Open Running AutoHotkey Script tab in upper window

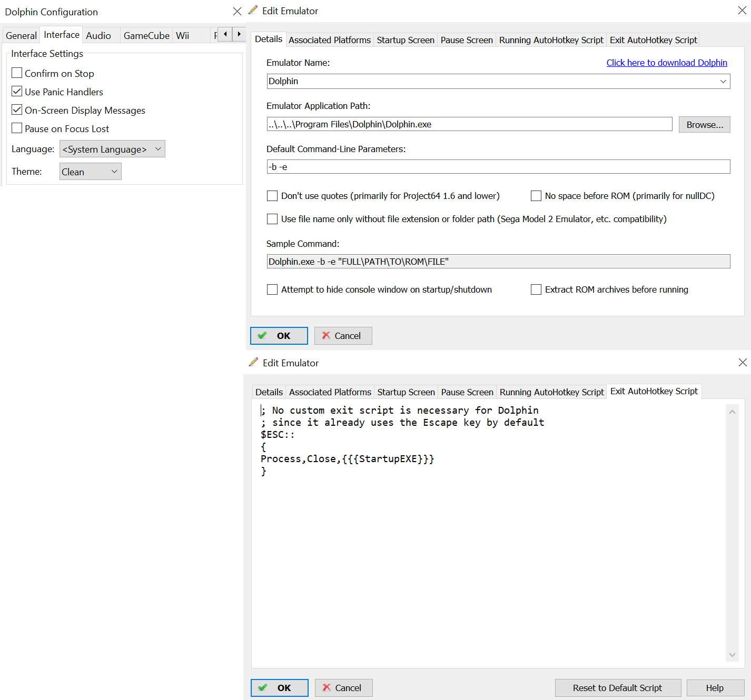point(551,40)
